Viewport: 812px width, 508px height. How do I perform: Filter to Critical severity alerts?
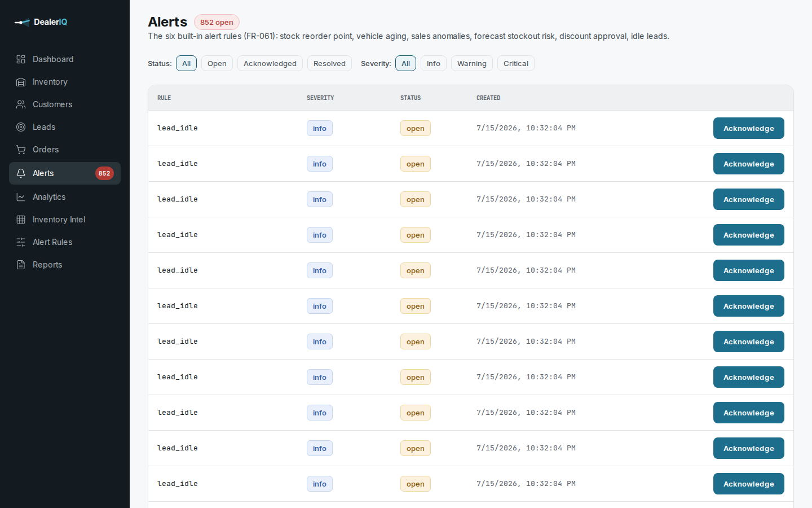pos(516,63)
